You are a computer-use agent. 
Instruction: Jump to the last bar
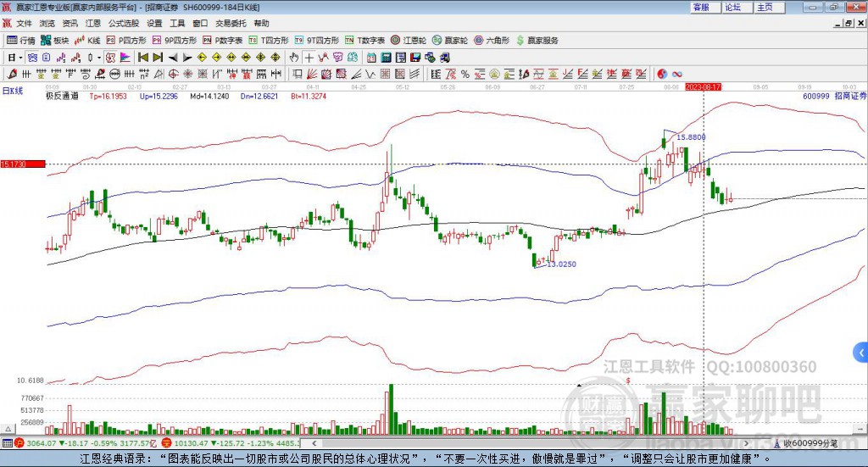(x=158, y=58)
